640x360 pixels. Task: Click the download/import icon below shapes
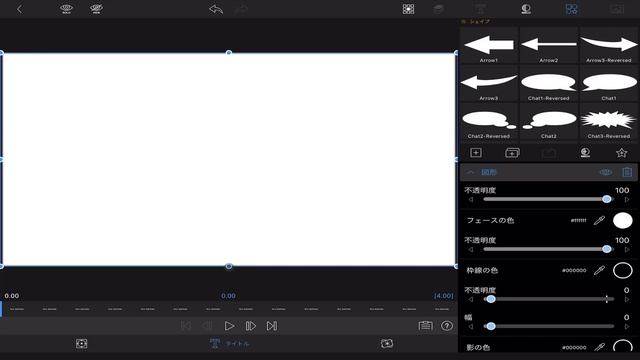pos(585,153)
